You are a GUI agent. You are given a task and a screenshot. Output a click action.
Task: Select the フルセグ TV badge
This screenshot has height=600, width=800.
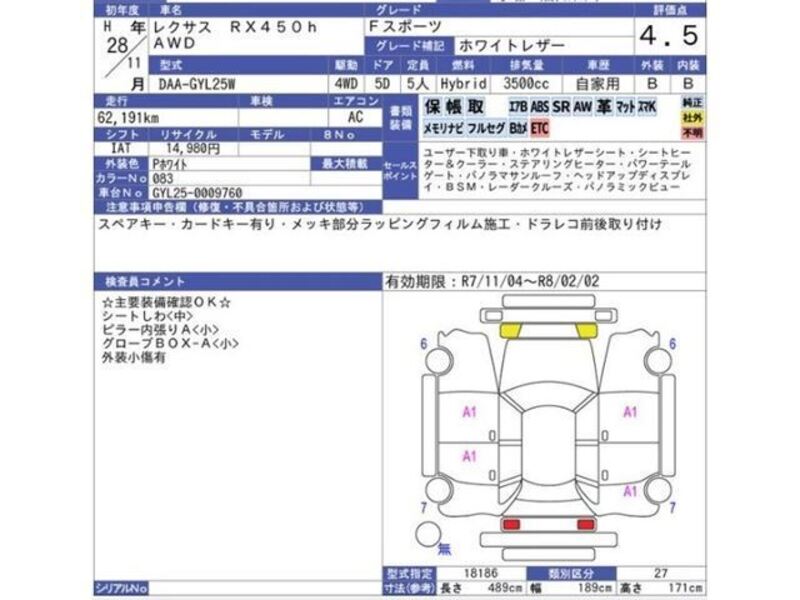click(486, 128)
